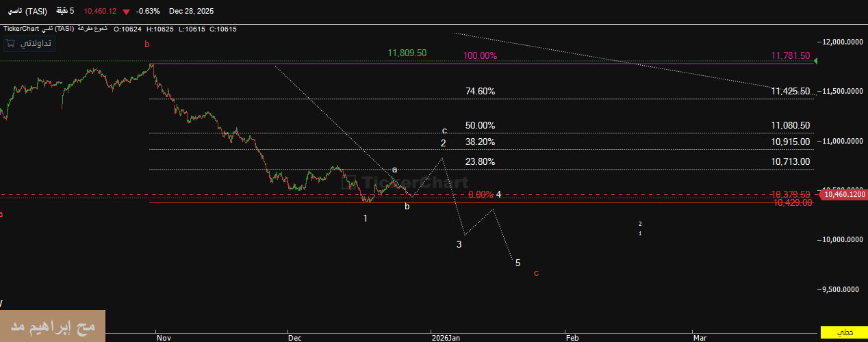Click the shopping cart icon beside تداولاتي
Screen dimensions: 868x342
point(10,43)
